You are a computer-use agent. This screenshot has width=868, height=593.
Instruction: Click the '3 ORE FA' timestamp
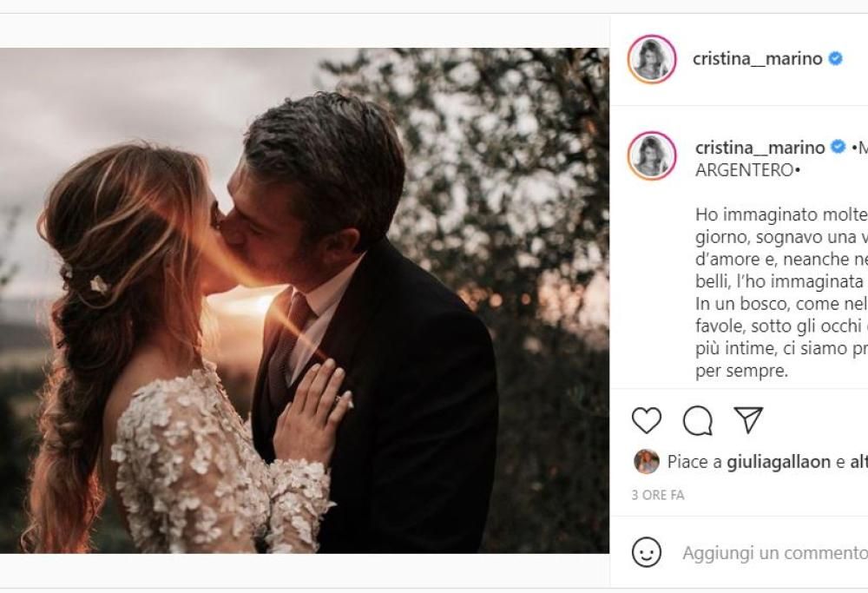coord(658,495)
